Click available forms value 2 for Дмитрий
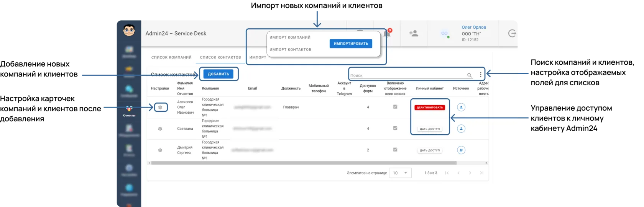 point(368,150)
